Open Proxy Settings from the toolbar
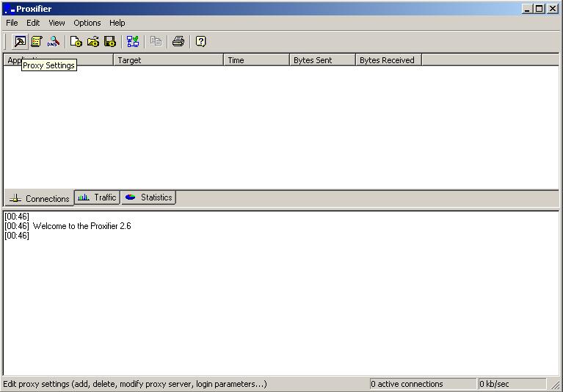 point(20,42)
